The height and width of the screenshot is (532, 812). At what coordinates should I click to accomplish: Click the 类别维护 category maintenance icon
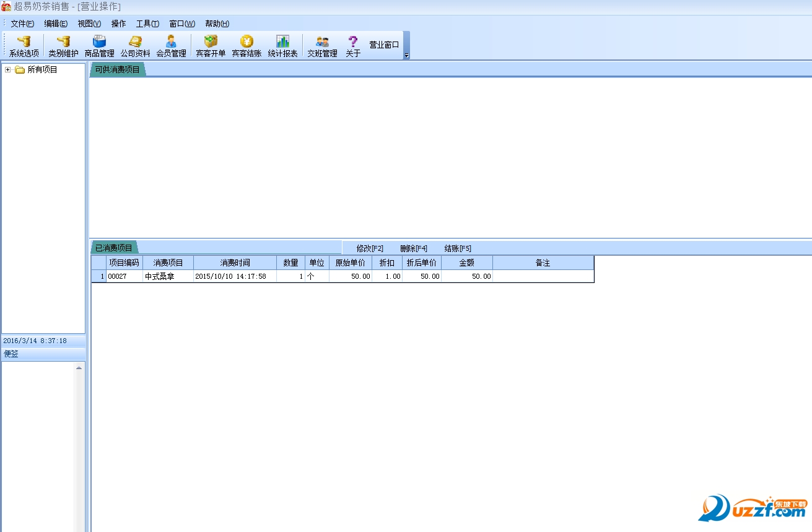point(63,46)
